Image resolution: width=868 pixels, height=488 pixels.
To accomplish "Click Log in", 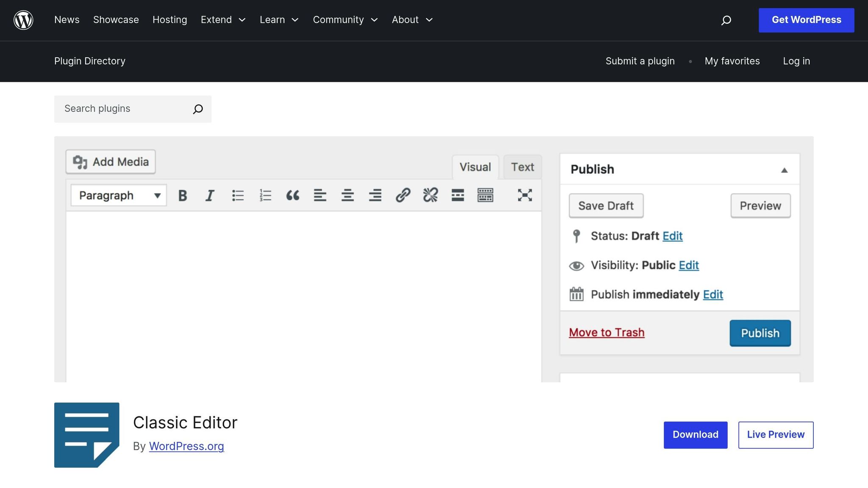I will pos(796,61).
